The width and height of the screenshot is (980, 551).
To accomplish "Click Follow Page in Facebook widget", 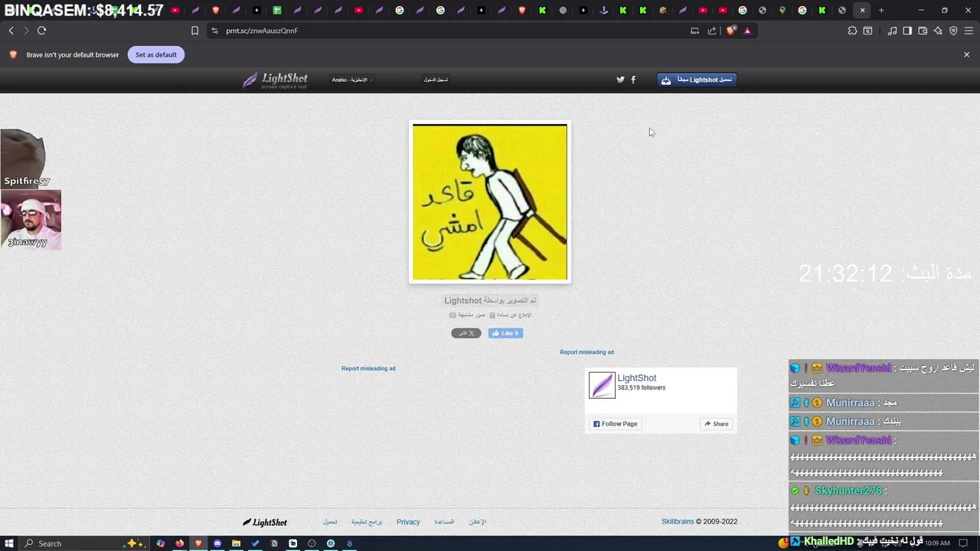I will tap(615, 424).
